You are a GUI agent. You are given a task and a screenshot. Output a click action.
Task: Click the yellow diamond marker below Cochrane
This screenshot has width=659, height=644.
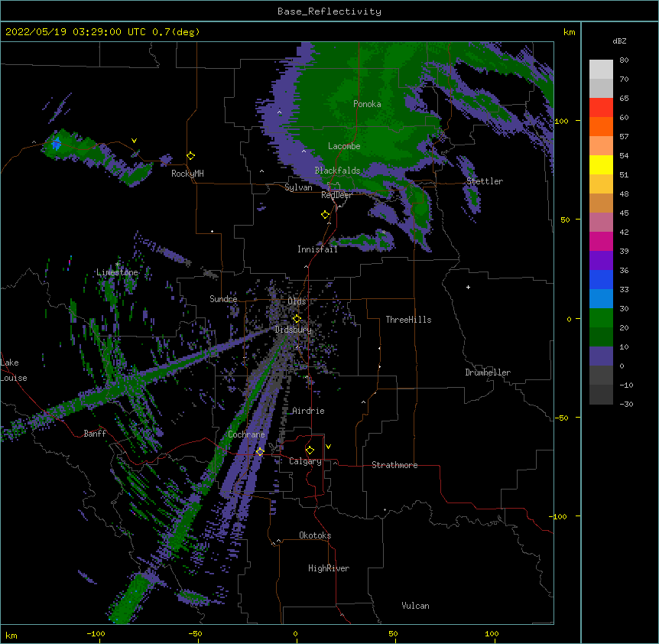click(x=260, y=451)
